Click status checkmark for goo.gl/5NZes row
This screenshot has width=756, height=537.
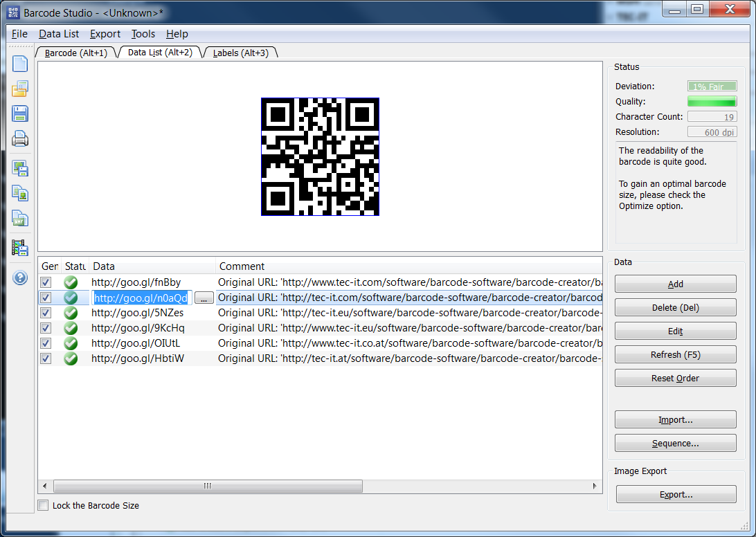[71, 313]
